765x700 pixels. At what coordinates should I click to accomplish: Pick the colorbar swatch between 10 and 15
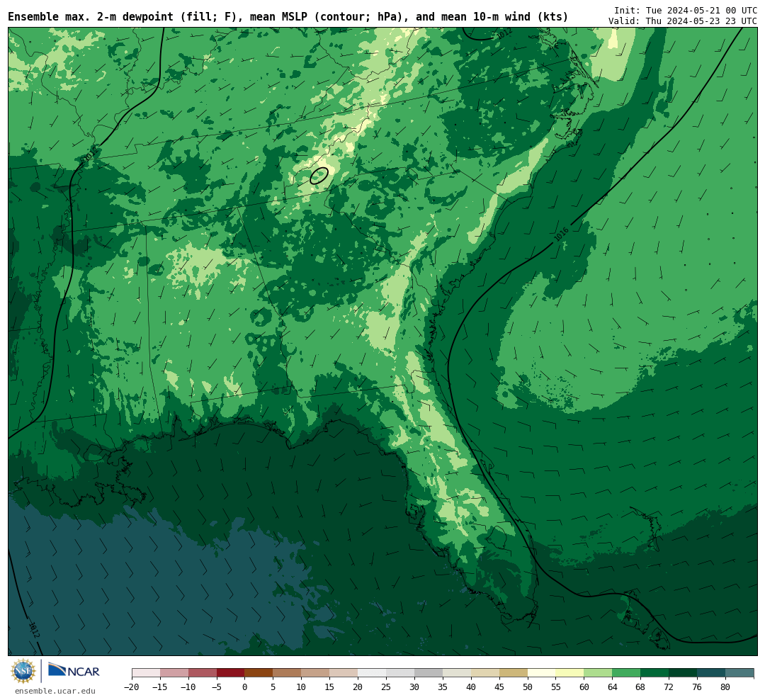(316, 673)
